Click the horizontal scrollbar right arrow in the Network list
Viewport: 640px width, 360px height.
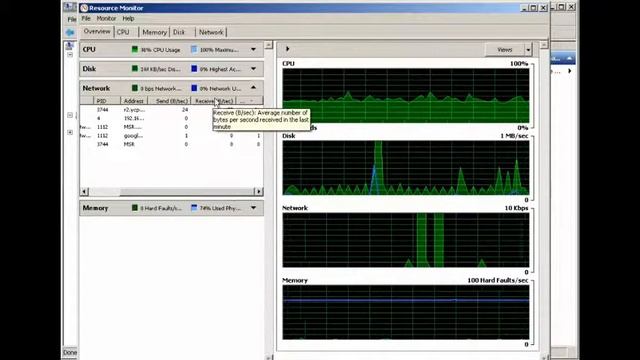click(x=258, y=191)
